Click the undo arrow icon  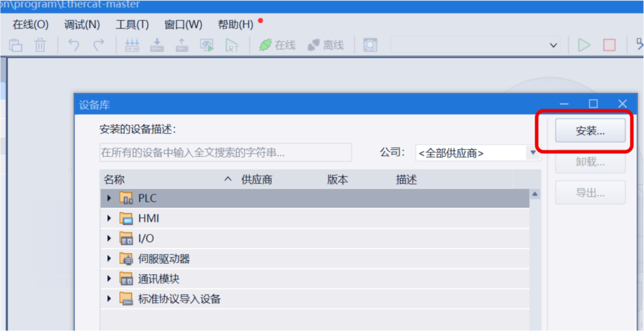[73, 45]
